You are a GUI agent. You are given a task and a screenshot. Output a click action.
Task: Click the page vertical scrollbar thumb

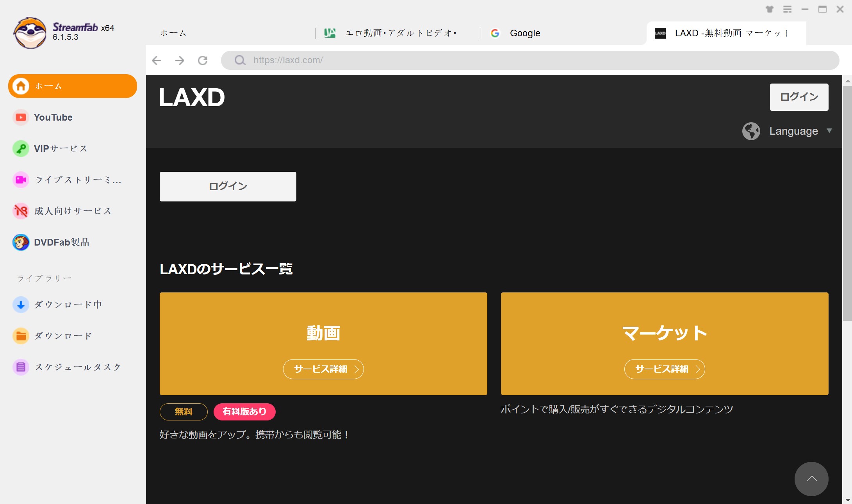pyautogui.click(x=847, y=203)
